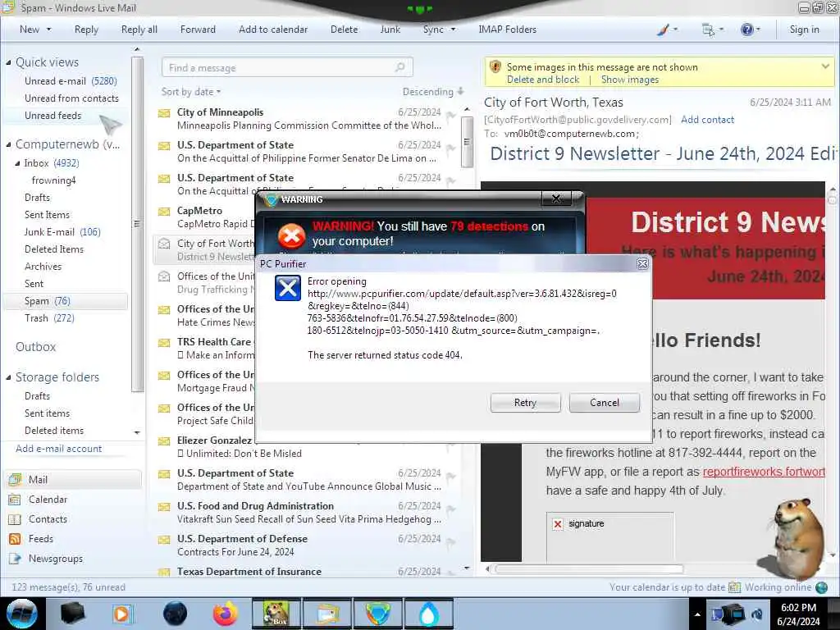Click Reply all in the toolbar
The width and height of the screenshot is (840, 630).
(x=139, y=30)
